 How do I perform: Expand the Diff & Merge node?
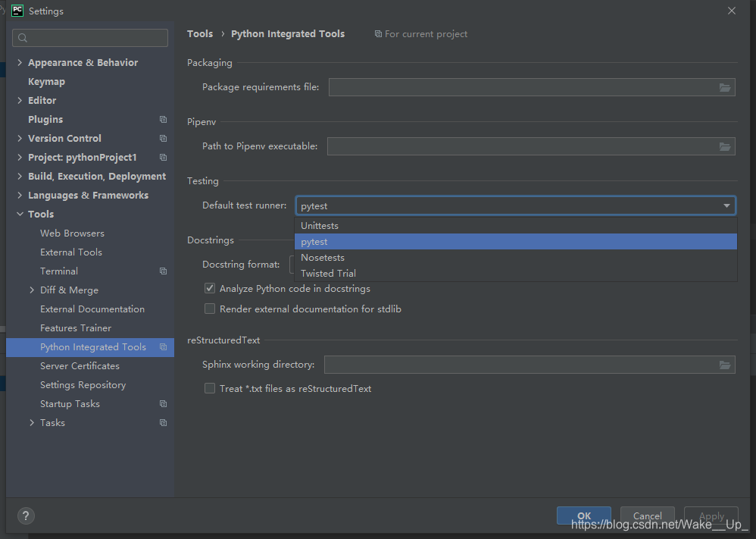pos(32,290)
